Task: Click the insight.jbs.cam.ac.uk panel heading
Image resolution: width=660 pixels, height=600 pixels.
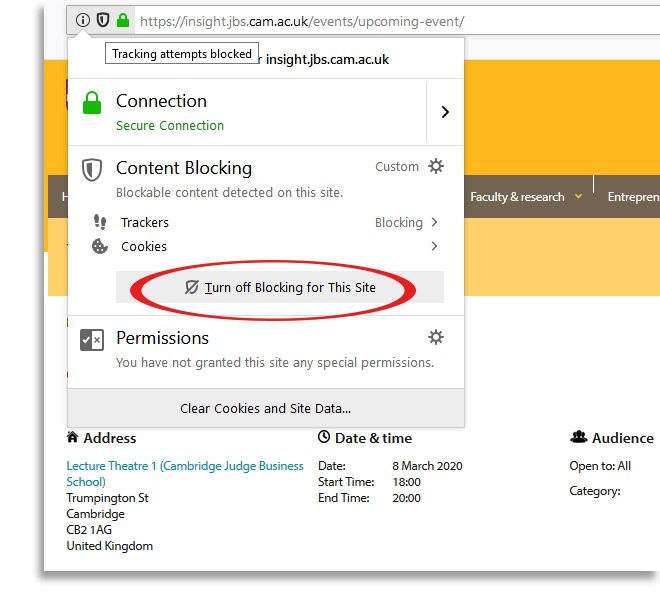Action: [x=327, y=59]
